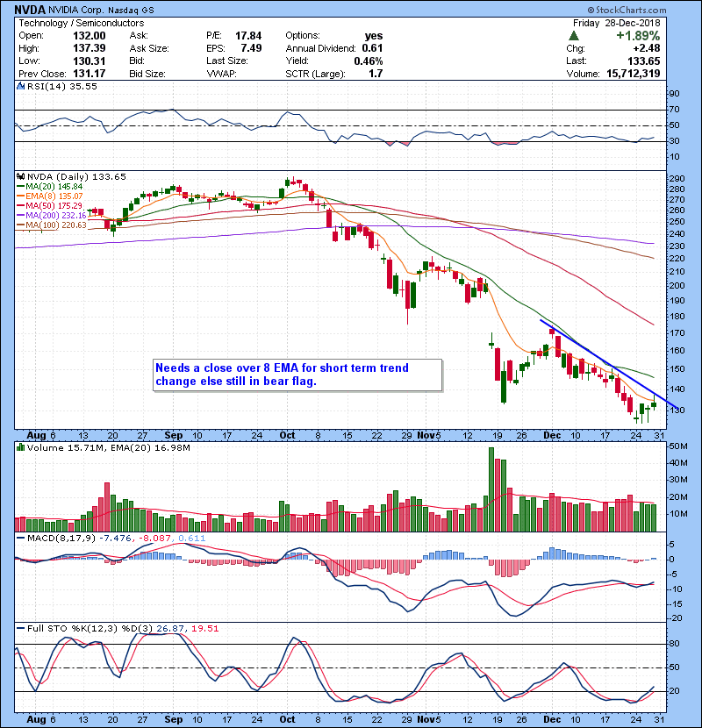Click the stochastic %D value 19.51

click(x=204, y=629)
